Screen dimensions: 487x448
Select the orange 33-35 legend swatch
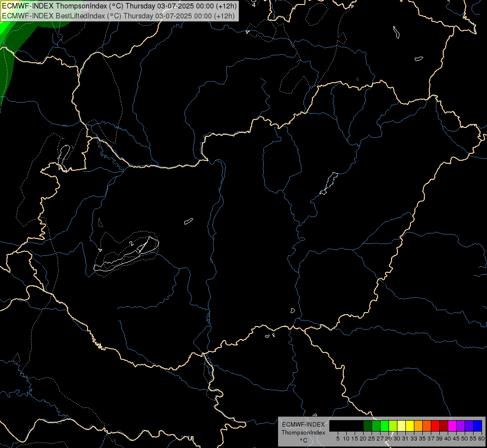coord(418,426)
